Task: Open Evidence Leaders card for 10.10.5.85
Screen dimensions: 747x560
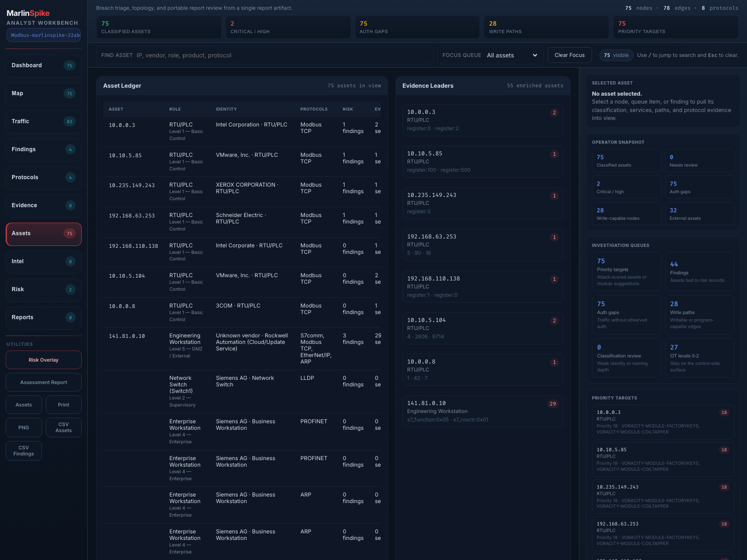Action: tap(483, 162)
